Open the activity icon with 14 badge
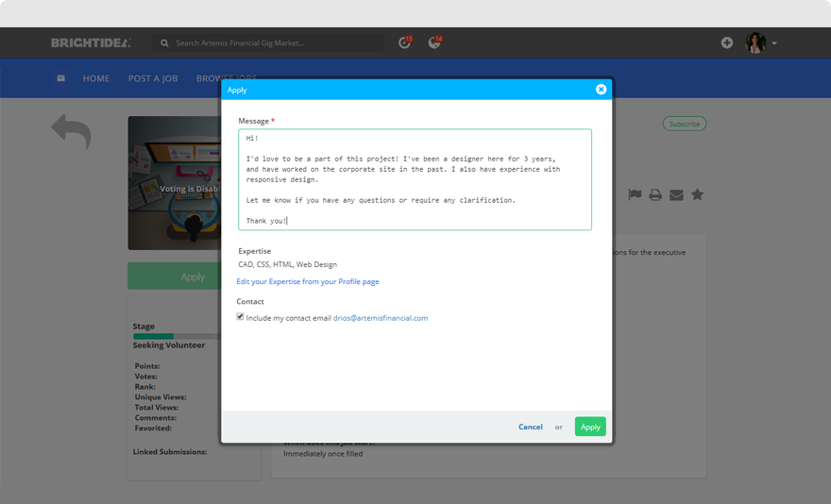 click(x=434, y=42)
